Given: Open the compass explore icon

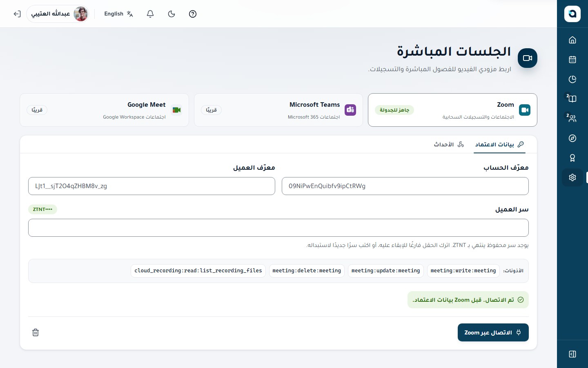Looking at the screenshot, I should point(572,138).
